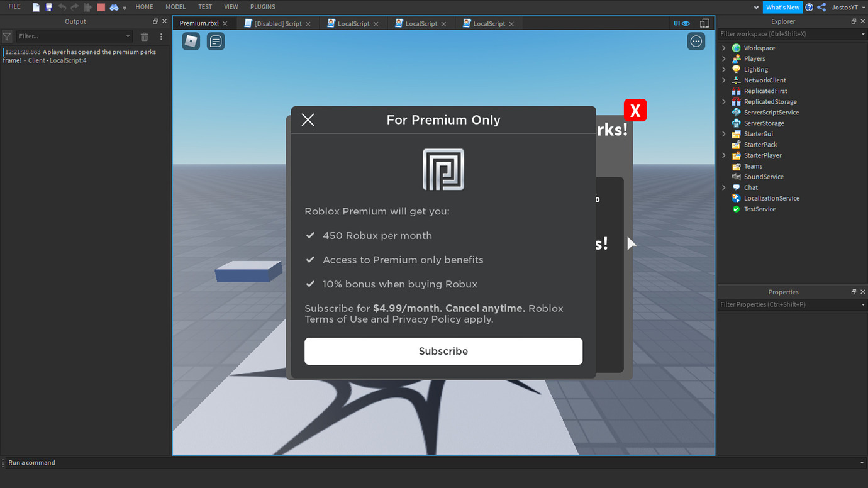
Task: Click the Redo arrow icon
Action: pos(75,6)
